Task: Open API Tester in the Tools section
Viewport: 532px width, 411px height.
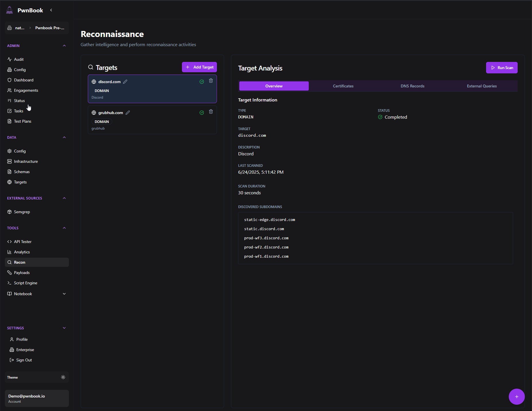Action: point(37,242)
